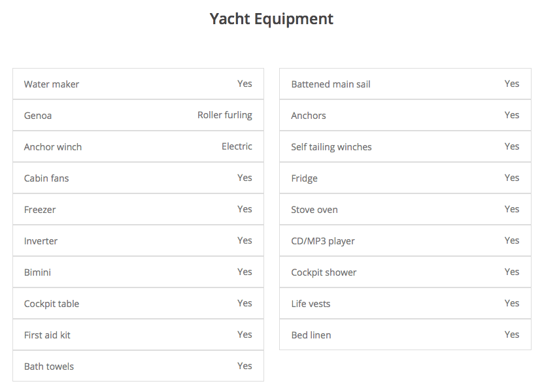Select the Bimini row label

(37, 272)
